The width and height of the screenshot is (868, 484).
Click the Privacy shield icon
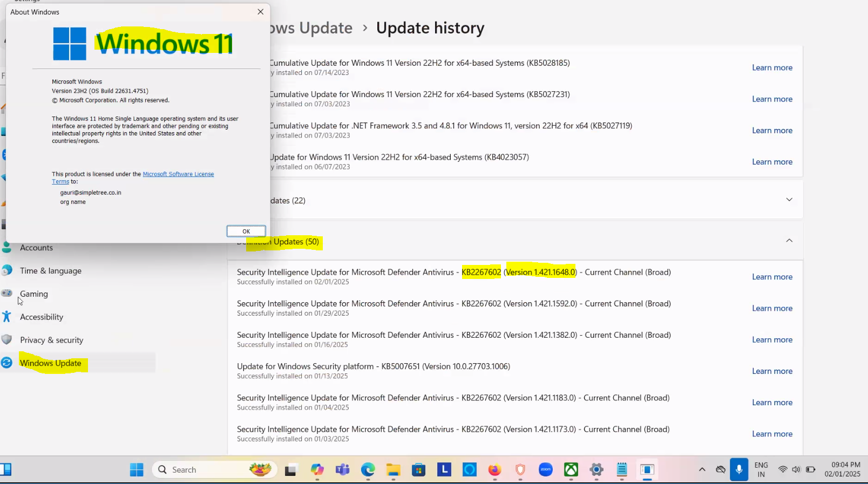pyautogui.click(x=6, y=339)
